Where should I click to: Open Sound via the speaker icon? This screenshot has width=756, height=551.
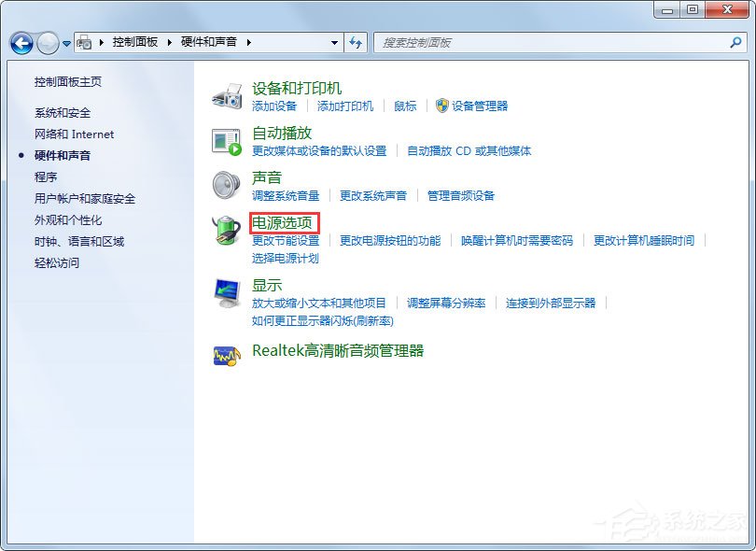pos(226,184)
